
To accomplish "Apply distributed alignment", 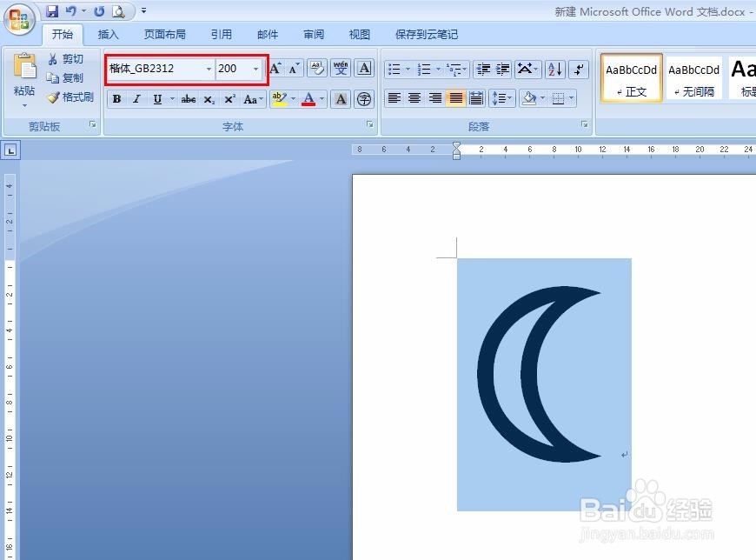I will tap(476, 98).
